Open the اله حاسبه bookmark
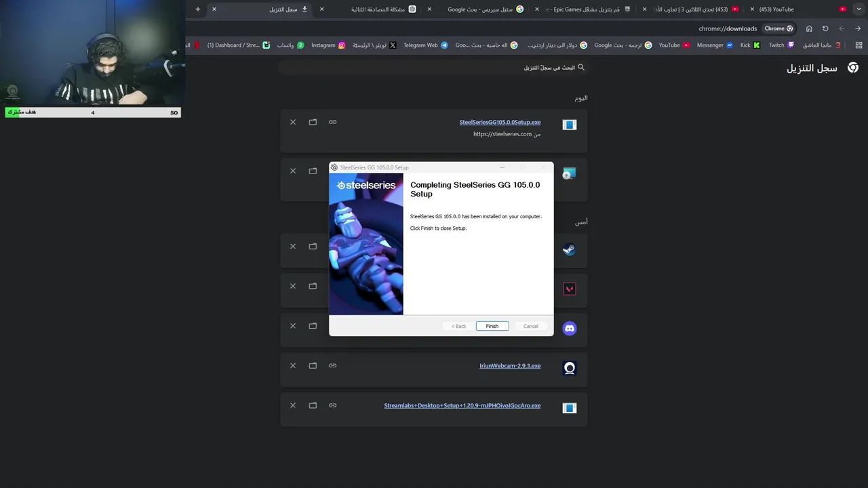This screenshot has height=488, width=868. 486,45
